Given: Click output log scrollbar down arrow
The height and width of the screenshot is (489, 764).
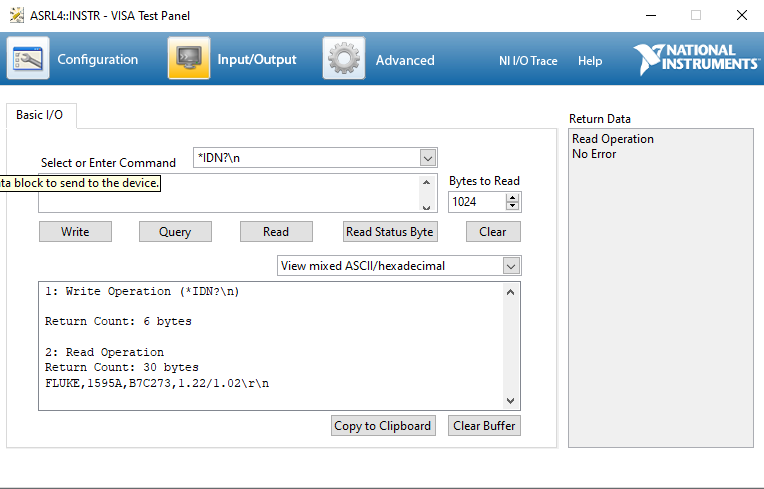Looking at the screenshot, I should pos(510,401).
